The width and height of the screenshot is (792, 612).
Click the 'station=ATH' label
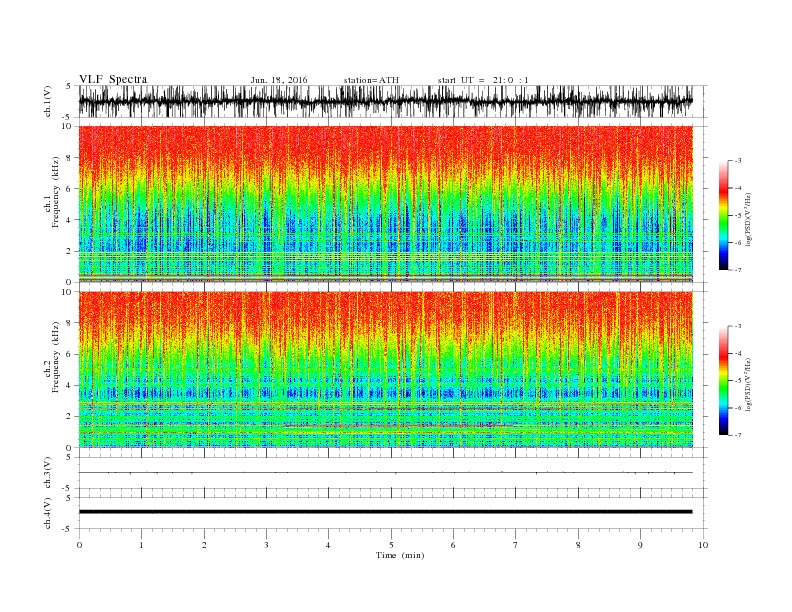371,80
